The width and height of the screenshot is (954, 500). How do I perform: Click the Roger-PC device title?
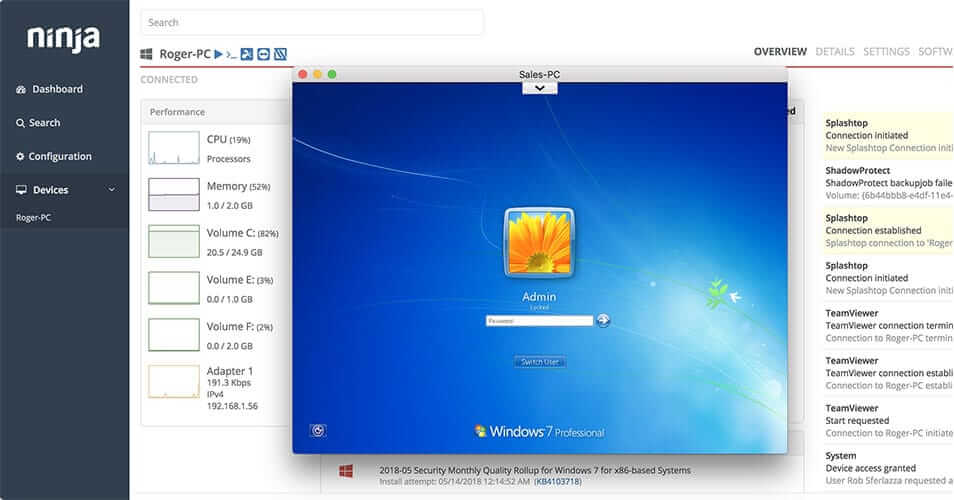click(x=185, y=54)
